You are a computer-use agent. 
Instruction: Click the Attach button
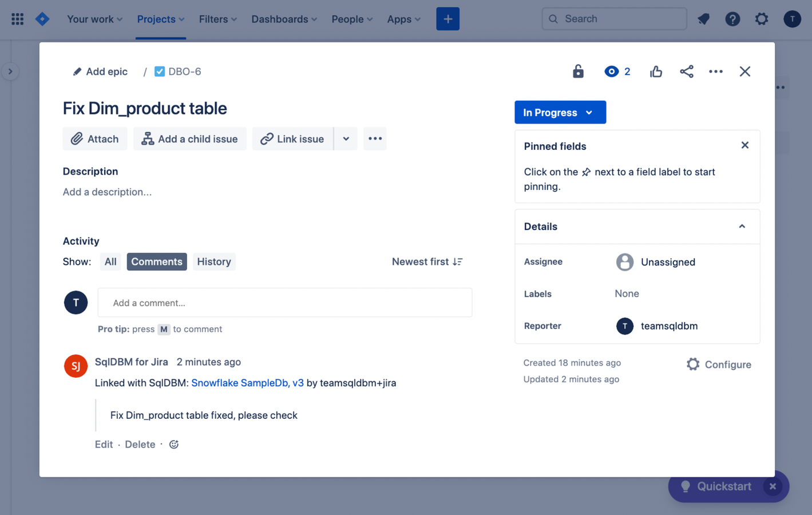95,139
